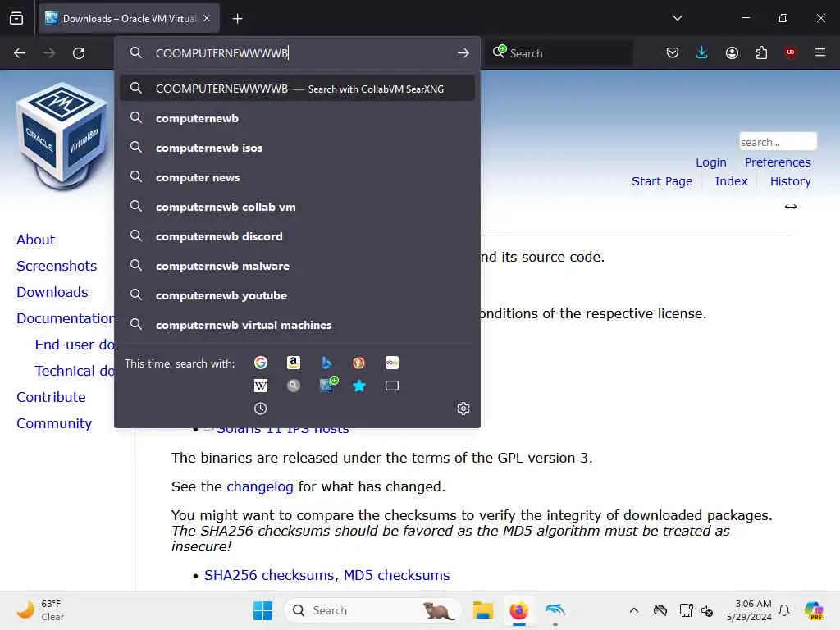Close the Downloads – Oracle VM VirtualBox tab
840x630 pixels.
click(207, 19)
